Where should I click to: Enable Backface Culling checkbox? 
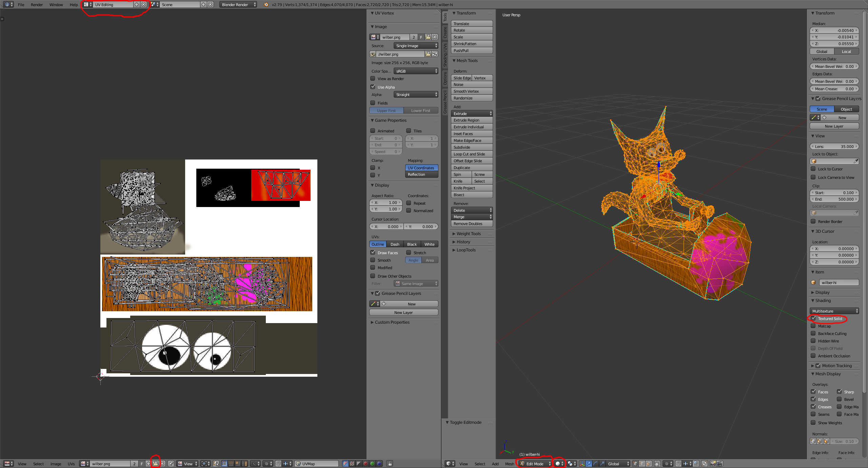click(x=813, y=333)
